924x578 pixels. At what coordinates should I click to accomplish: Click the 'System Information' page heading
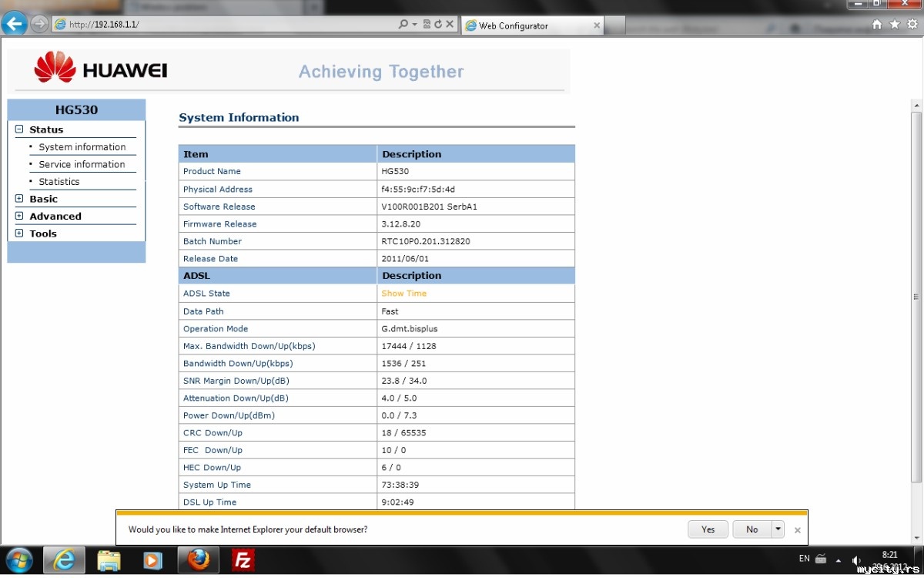pos(239,117)
